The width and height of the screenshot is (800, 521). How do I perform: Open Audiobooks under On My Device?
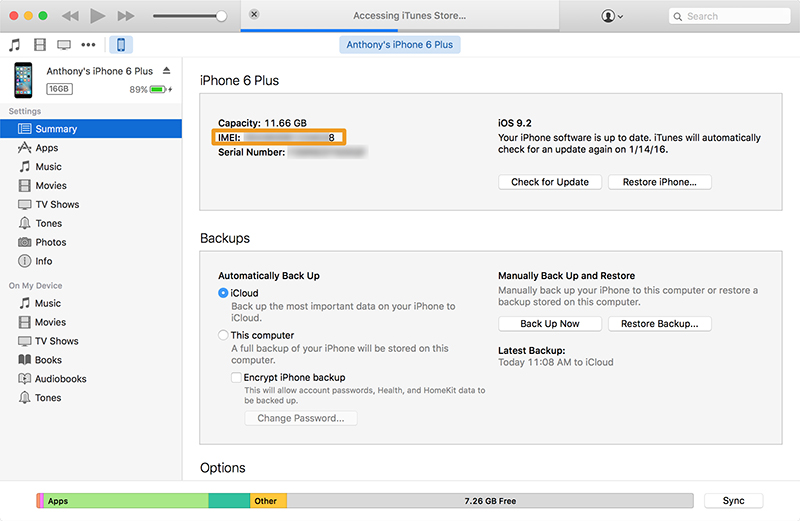91,379
